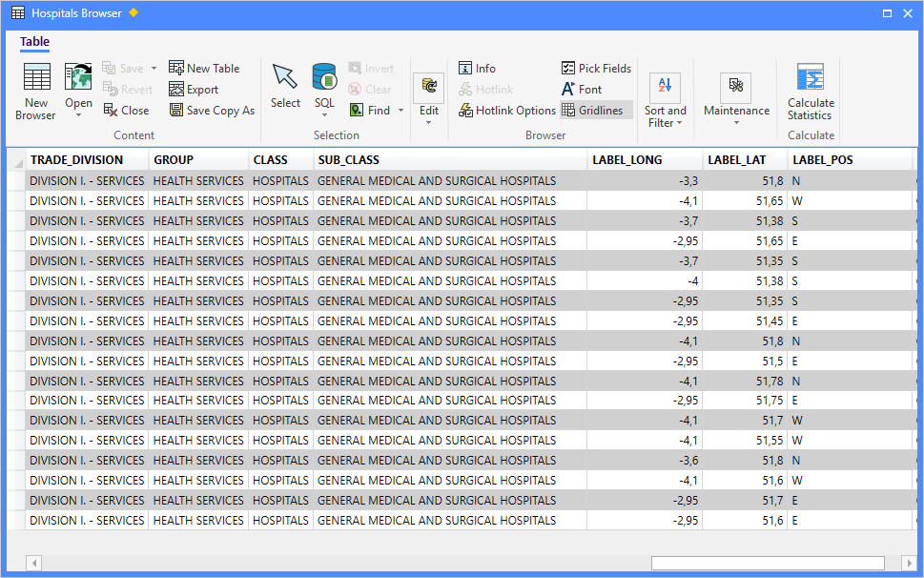Viewport: 924px width, 578px height.
Task: Click the SUB_CLASS column header
Action: coord(450,159)
